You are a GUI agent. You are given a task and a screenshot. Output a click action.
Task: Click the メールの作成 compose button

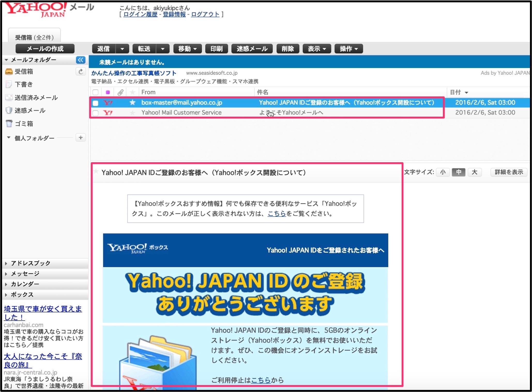click(45, 49)
